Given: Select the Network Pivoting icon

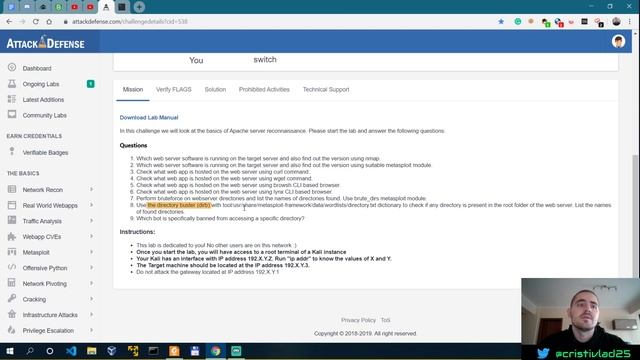Looking at the screenshot, I should click(12, 283).
